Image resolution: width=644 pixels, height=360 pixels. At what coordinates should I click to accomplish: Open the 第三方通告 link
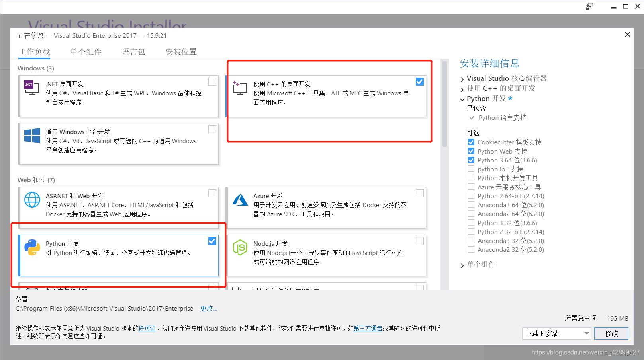tap(368, 329)
